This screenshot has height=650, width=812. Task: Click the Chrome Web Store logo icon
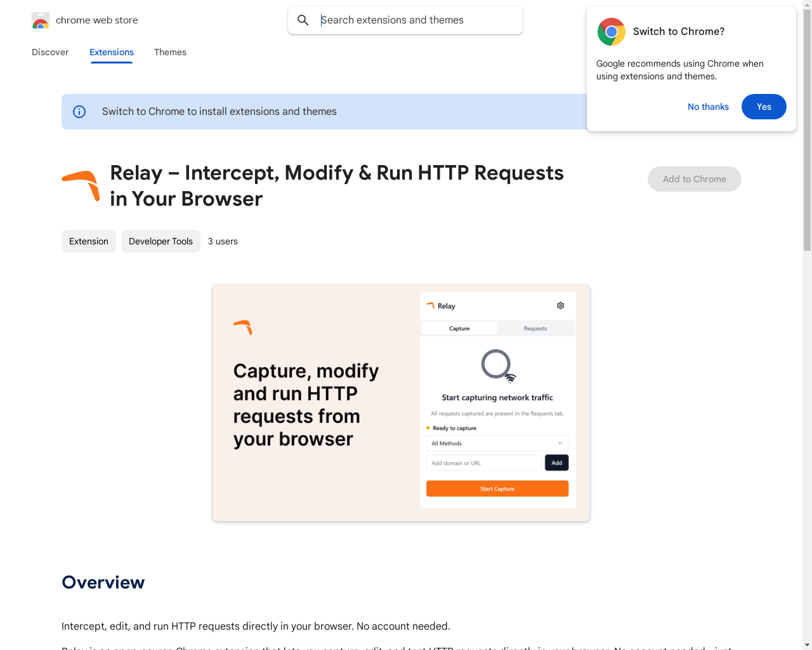[x=41, y=20]
